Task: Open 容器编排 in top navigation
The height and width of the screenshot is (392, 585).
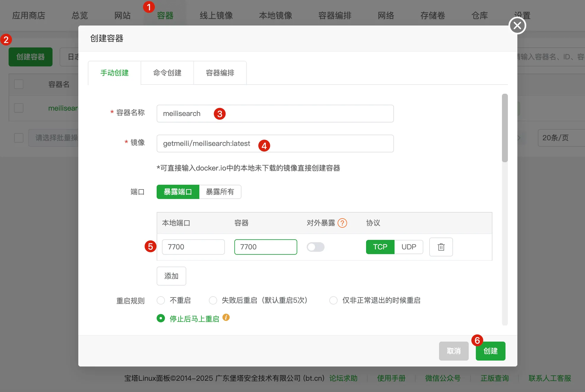Action: tap(335, 15)
